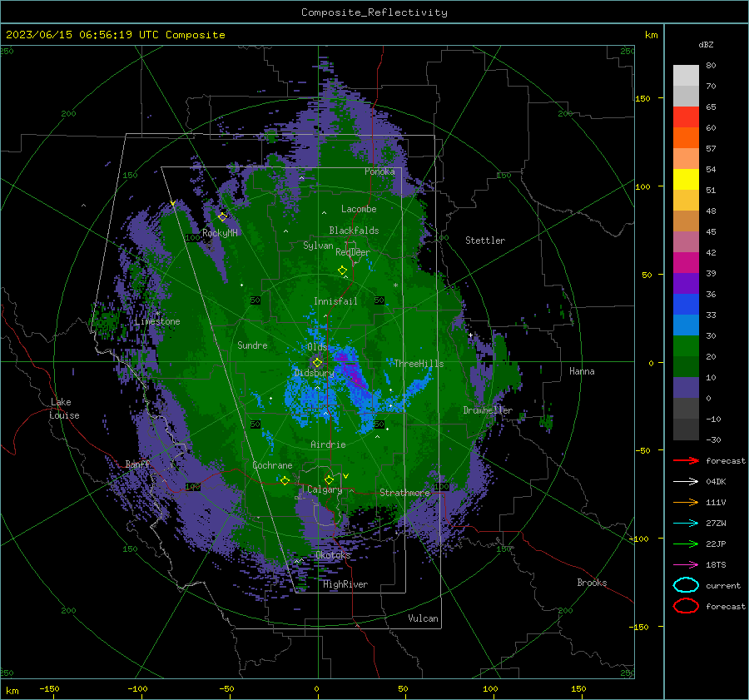Click the orange swatch below 60 dBZ
The width and height of the screenshot is (749, 700).
point(686,138)
